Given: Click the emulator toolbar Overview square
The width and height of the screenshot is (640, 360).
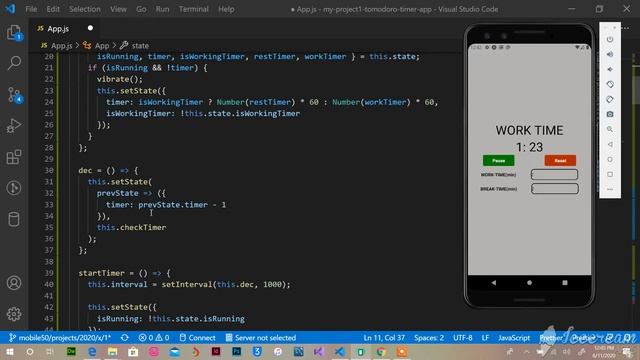Looking at the screenshot, I should click(x=610, y=174).
